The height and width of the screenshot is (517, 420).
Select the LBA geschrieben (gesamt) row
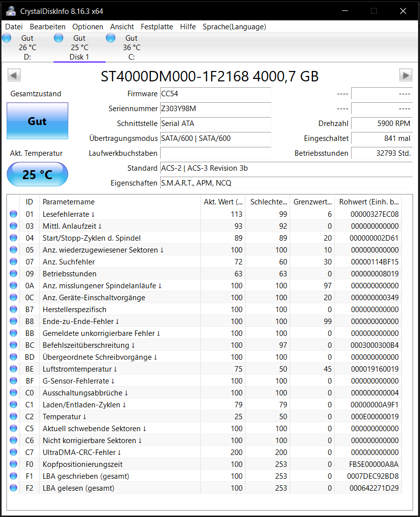[x=204, y=476]
